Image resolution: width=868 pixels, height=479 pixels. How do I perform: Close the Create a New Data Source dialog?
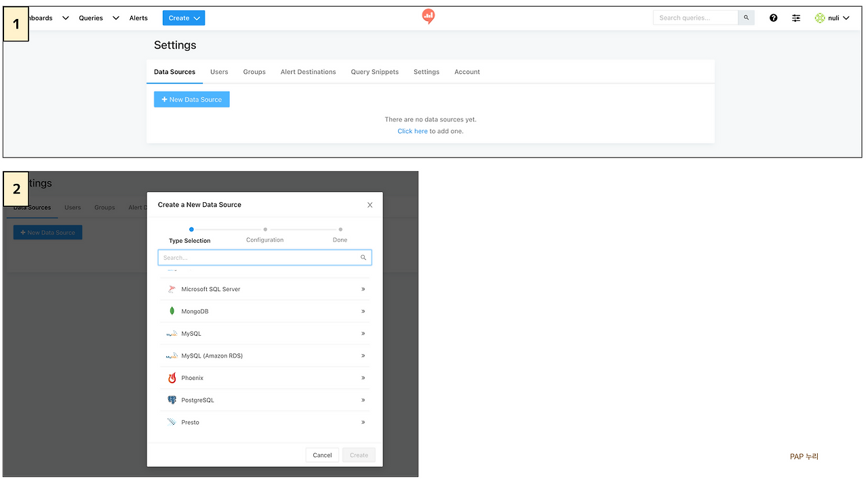(370, 205)
